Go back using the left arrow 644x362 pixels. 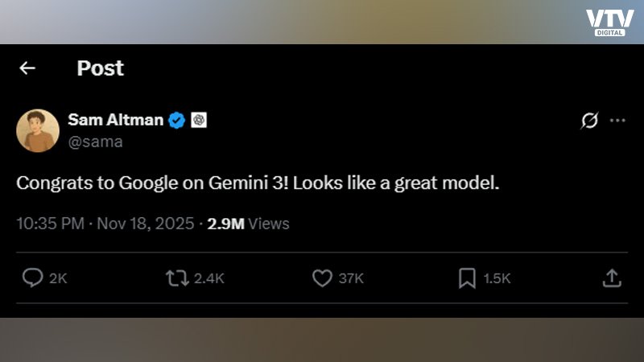point(27,68)
